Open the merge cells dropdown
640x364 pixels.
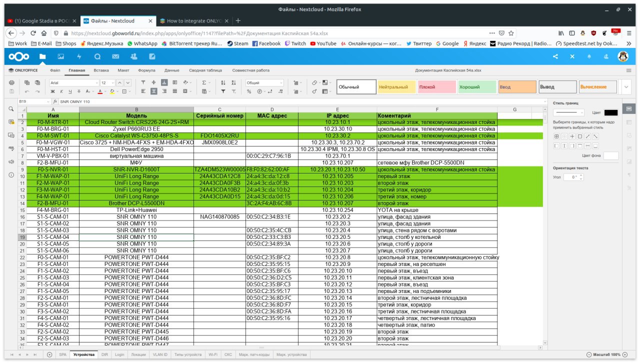pyautogui.click(x=187, y=91)
